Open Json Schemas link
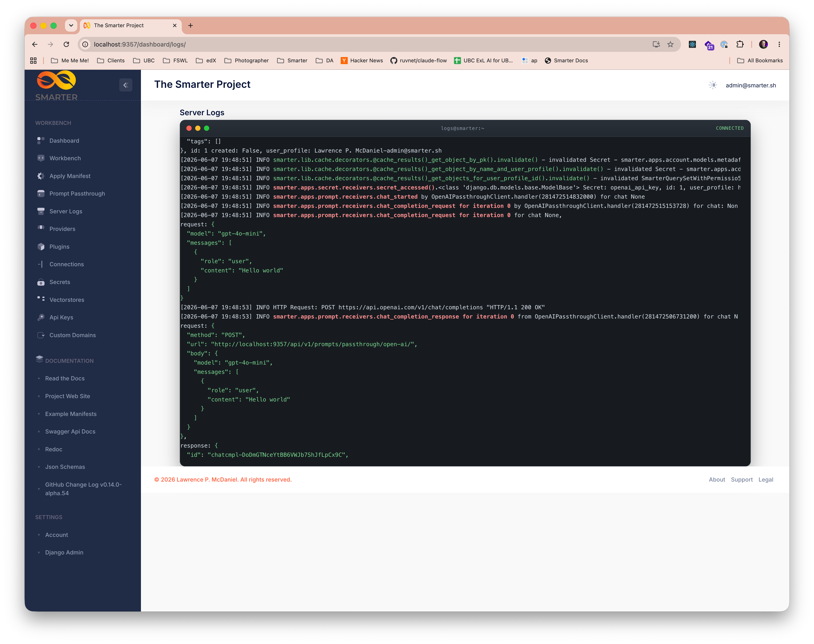The width and height of the screenshot is (814, 644). [65, 467]
